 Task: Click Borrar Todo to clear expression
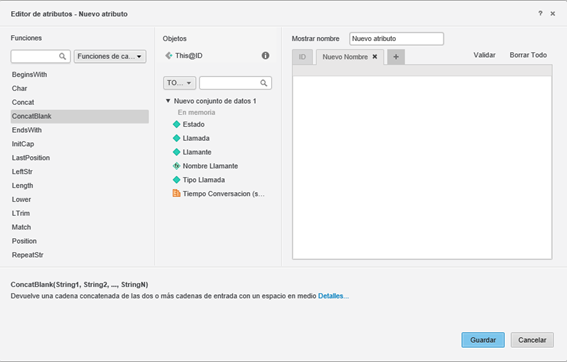528,55
